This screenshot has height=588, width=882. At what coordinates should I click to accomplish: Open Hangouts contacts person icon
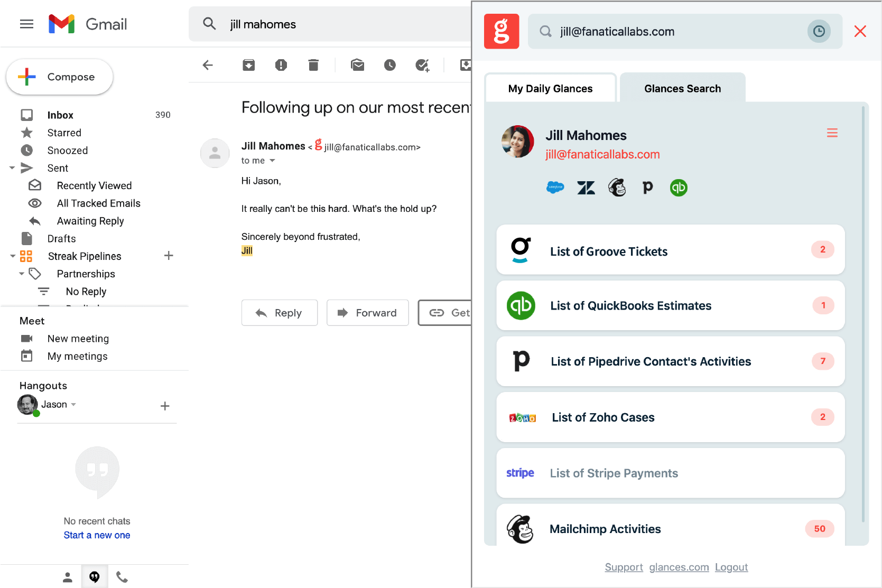pyautogui.click(x=68, y=577)
